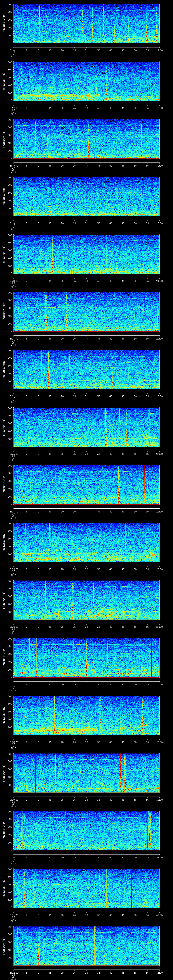Select the spectrogram panel starting at 8:17:00
The height and width of the screenshot is (980, 173).
[x=87, y=81]
